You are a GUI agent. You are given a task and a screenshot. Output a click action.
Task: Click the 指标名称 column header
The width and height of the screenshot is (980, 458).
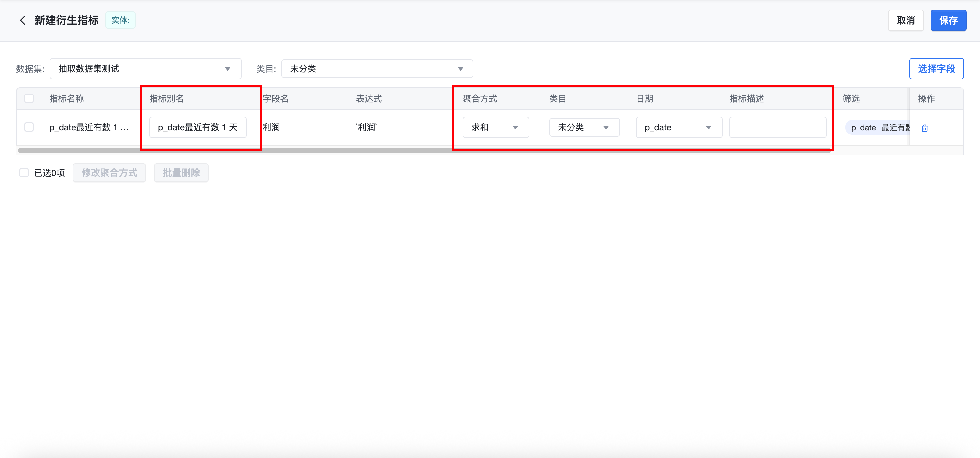(67, 99)
